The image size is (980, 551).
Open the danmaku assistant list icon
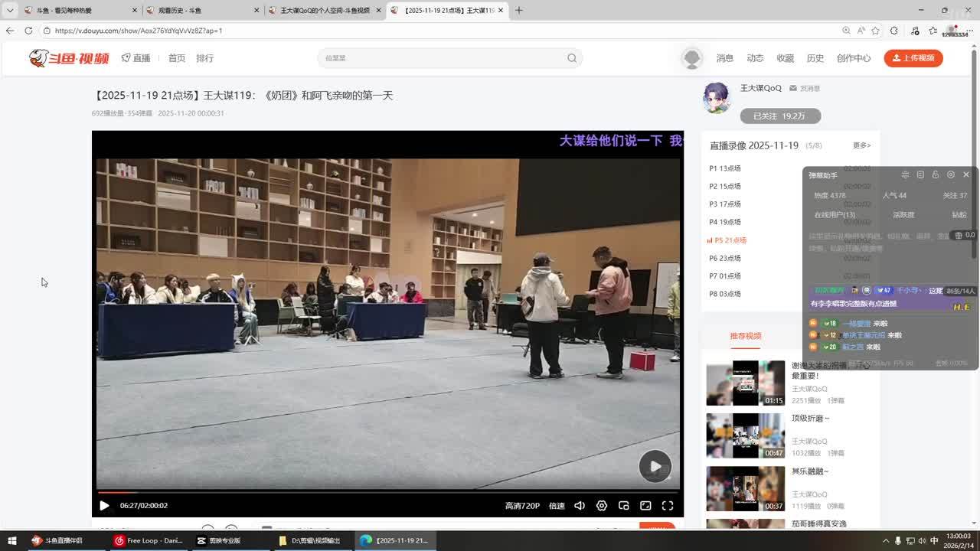(920, 175)
